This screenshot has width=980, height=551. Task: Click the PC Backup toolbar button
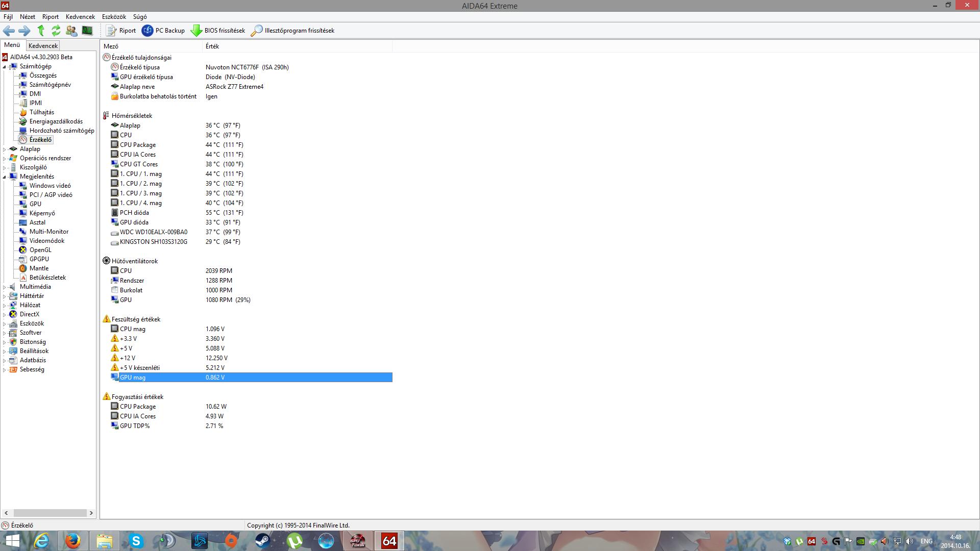(x=163, y=31)
